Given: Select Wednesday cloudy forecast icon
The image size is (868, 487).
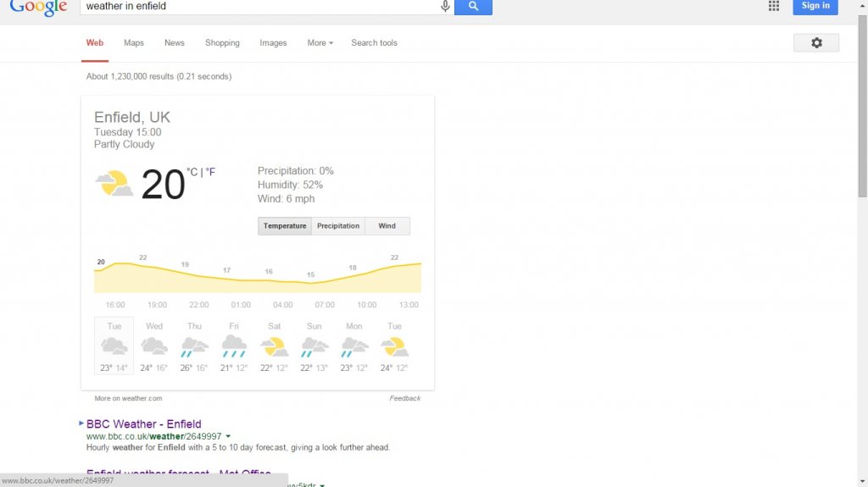Looking at the screenshot, I should pyautogui.click(x=154, y=346).
